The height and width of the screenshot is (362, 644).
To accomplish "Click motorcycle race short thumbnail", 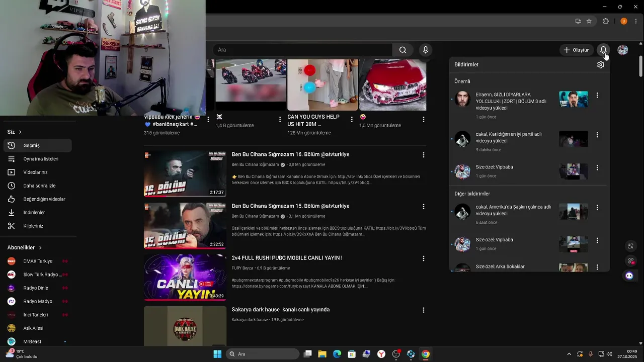I will pyautogui.click(x=251, y=84).
